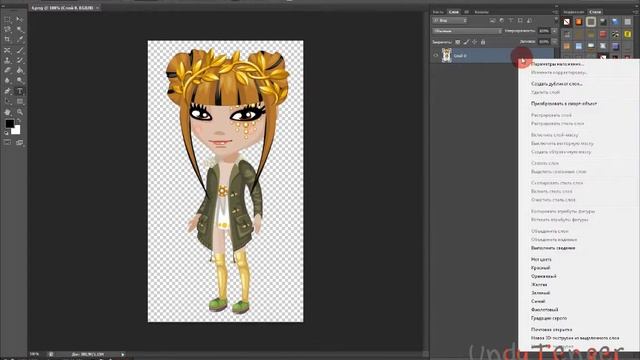The image size is (640, 360).
Task: Choose Зеленый color label in context menu
Action: pyautogui.click(x=540, y=293)
